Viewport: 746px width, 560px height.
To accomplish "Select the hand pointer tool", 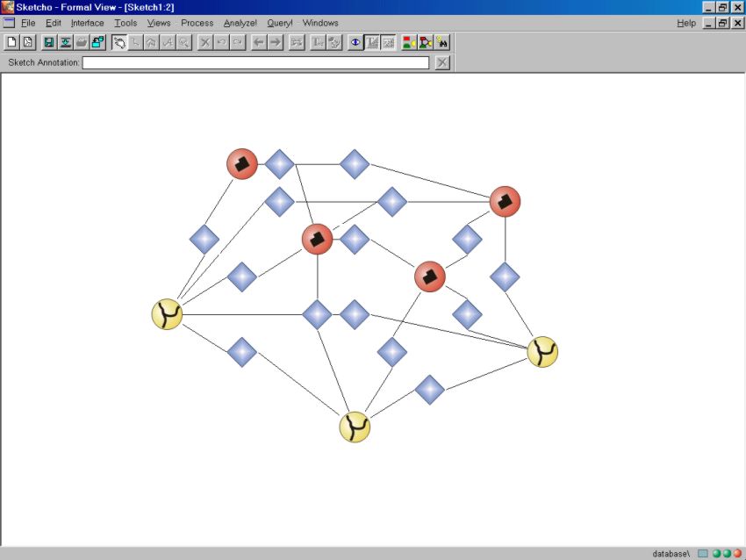I will click(x=119, y=42).
